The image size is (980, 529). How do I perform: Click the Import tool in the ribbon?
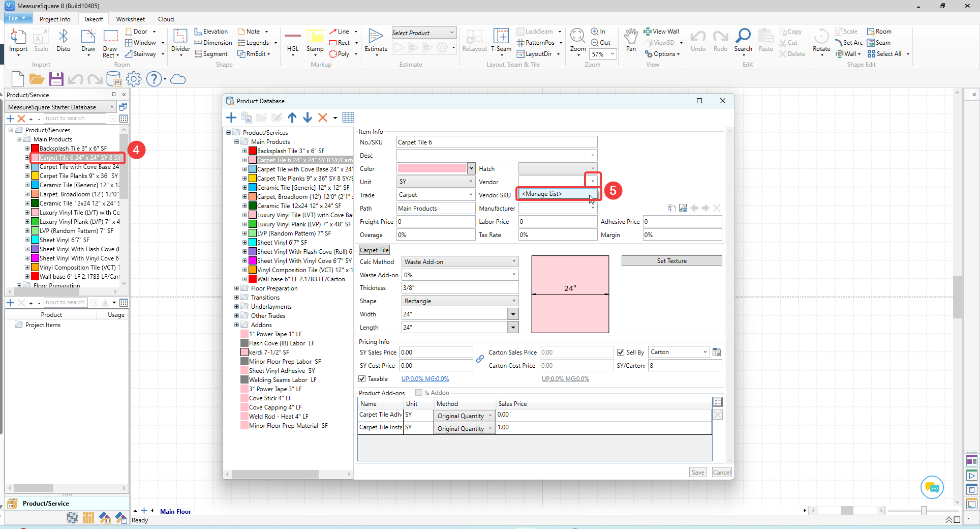coord(18,42)
